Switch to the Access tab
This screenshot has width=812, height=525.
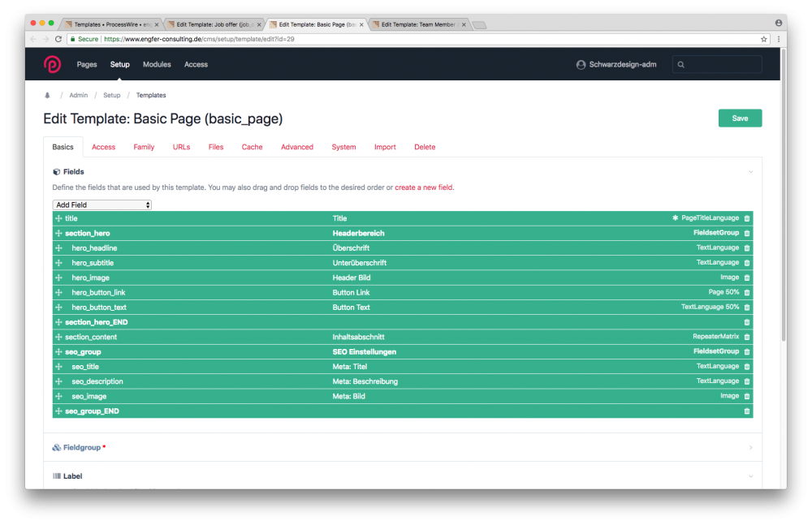point(103,147)
